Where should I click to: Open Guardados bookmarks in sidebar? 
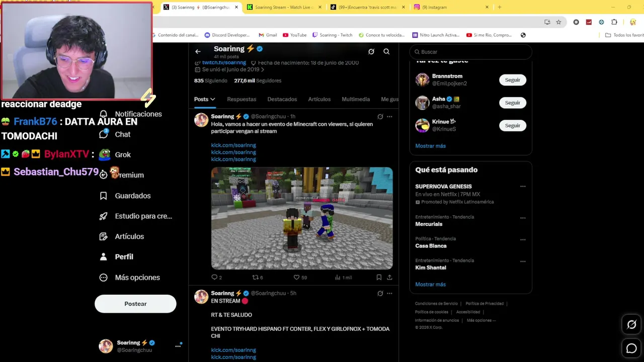tap(125, 196)
